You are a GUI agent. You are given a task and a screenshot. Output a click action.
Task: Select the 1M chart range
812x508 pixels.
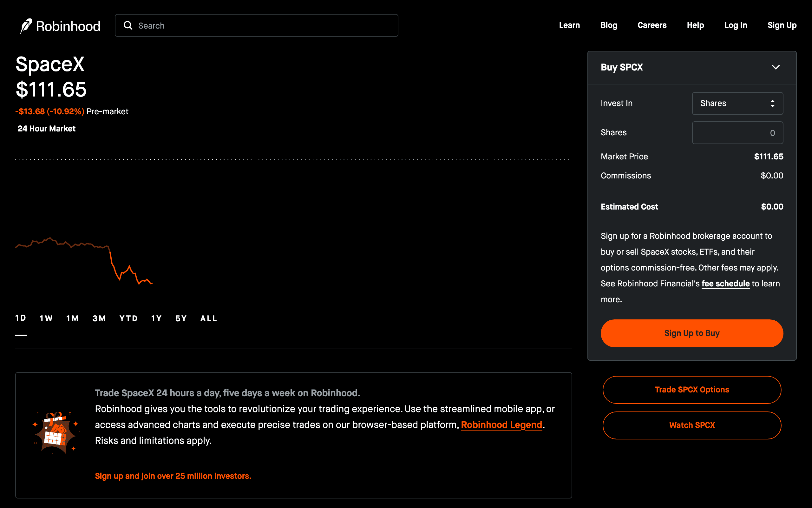coord(72,318)
